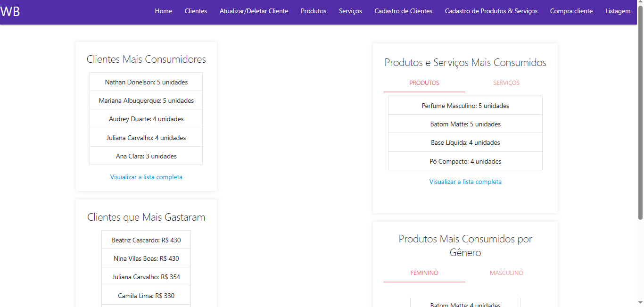Viewport: 644px width, 307px height.
Task: Open the Home menu item
Action: [163, 11]
